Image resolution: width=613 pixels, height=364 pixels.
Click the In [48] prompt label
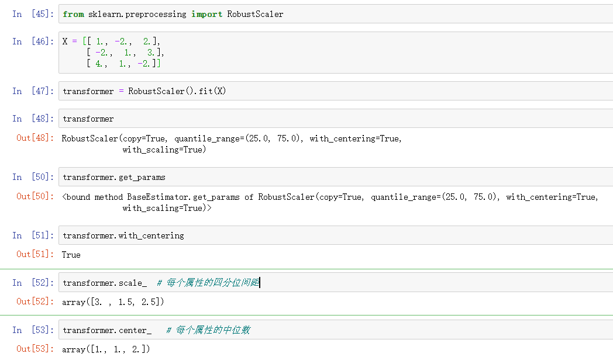click(33, 119)
